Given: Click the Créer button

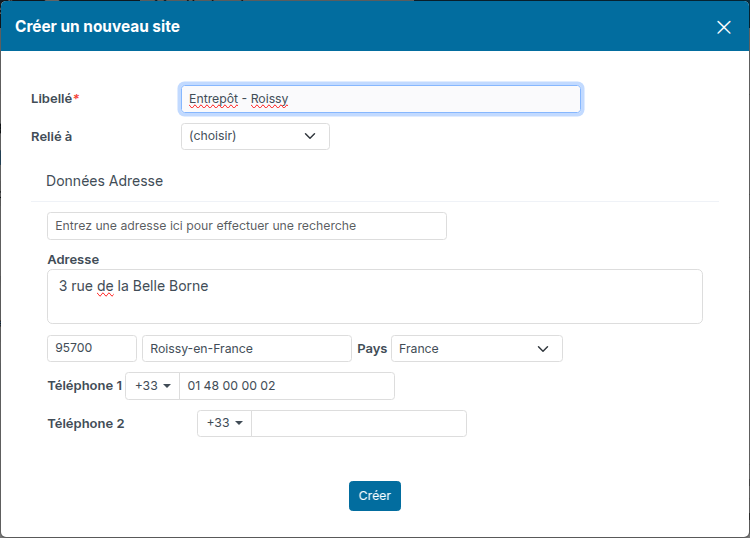Looking at the screenshot, I should click(375, 496).
